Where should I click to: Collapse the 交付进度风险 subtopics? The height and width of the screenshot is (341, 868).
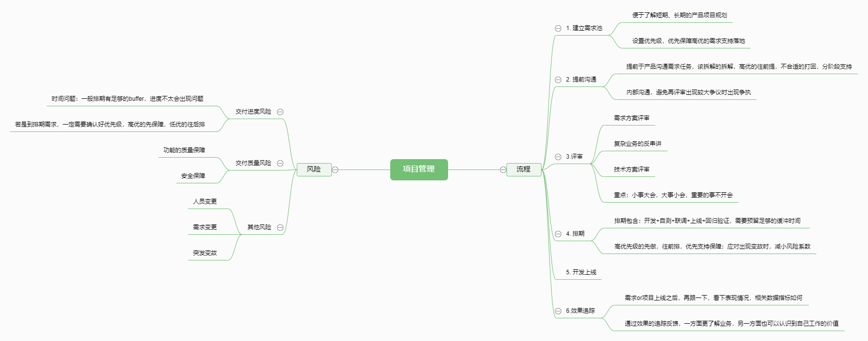(x=280, y=112)
